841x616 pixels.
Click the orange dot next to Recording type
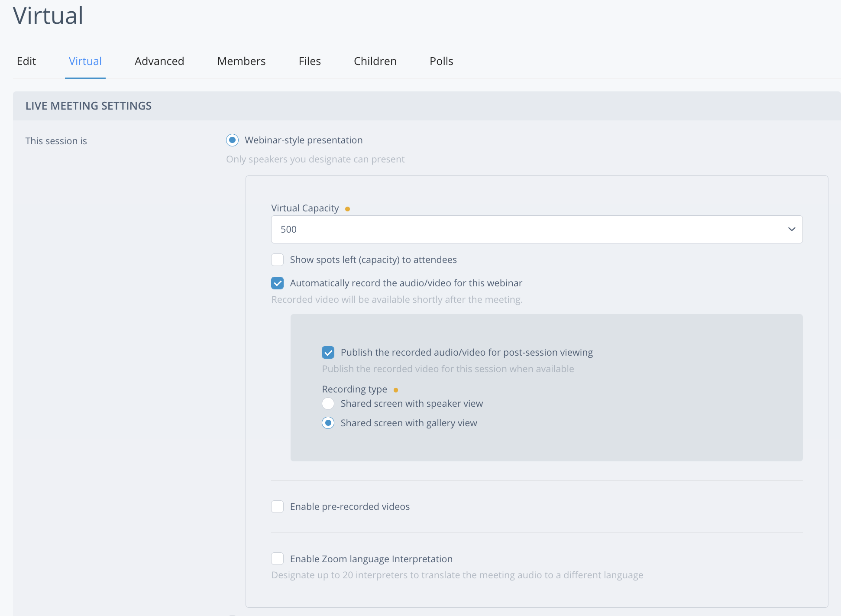pyautogui.click(x=396, y=390)
